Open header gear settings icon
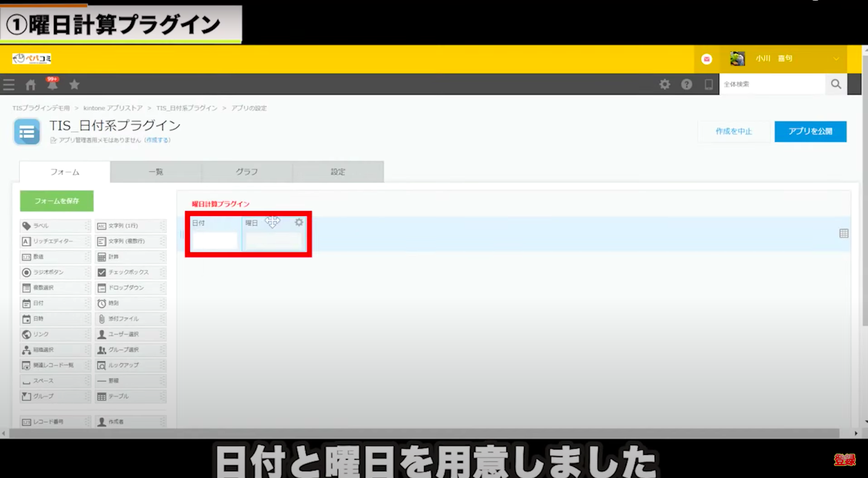The image size is (868, 478). tap(665, 85)
